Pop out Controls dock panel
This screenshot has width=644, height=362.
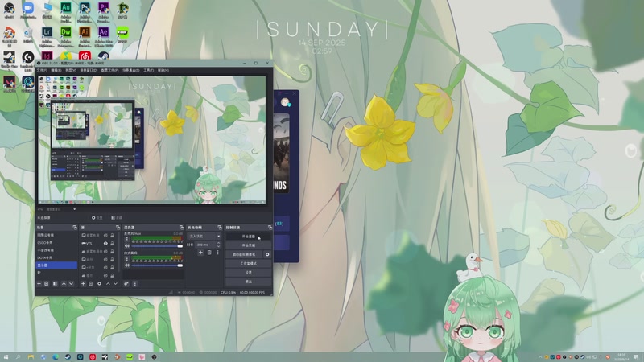(270, 228)
